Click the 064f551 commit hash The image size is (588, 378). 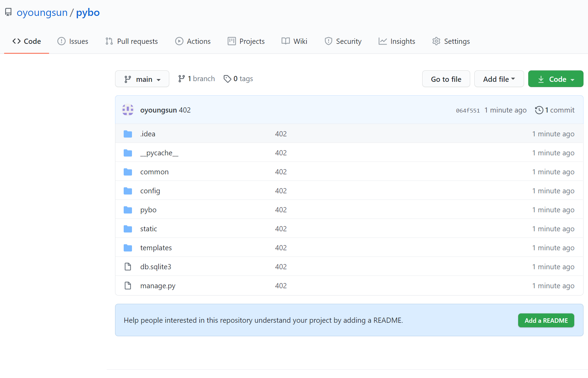point(467,110)
